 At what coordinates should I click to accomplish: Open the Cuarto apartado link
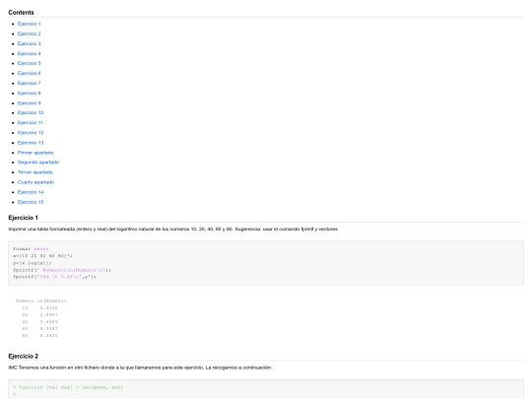coord(36,182)
